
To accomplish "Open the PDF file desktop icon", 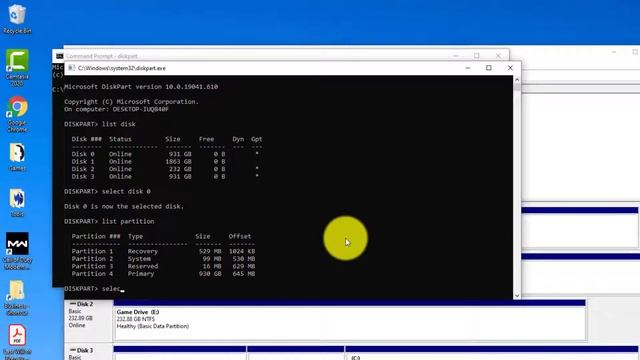I will tap(17, 341).
